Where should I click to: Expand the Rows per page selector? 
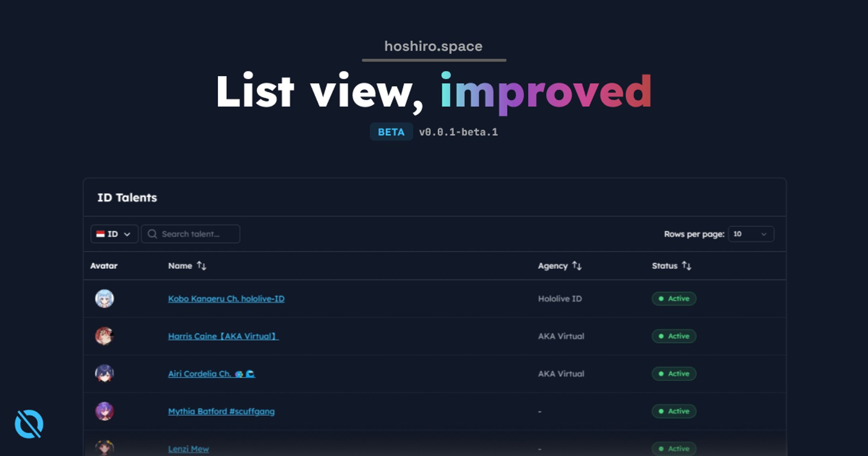coord(751,234)
